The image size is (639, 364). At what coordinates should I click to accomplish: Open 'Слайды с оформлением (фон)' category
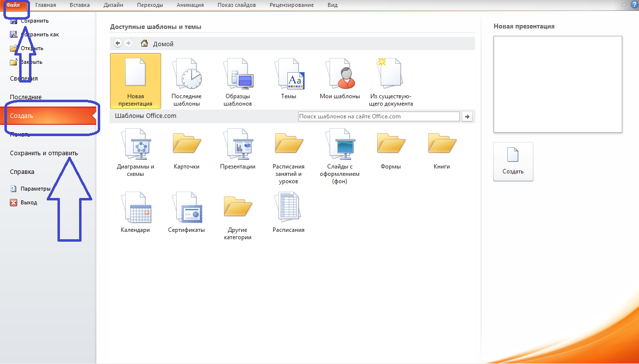click(340, 156)
